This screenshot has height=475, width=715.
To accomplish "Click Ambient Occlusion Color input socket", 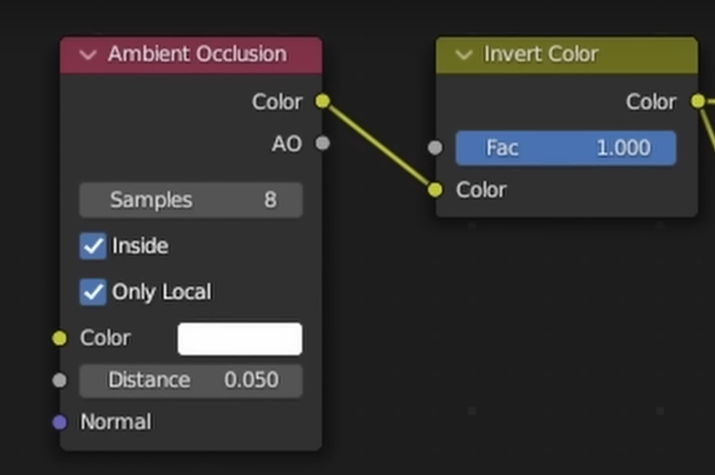I will coord(60,338).
